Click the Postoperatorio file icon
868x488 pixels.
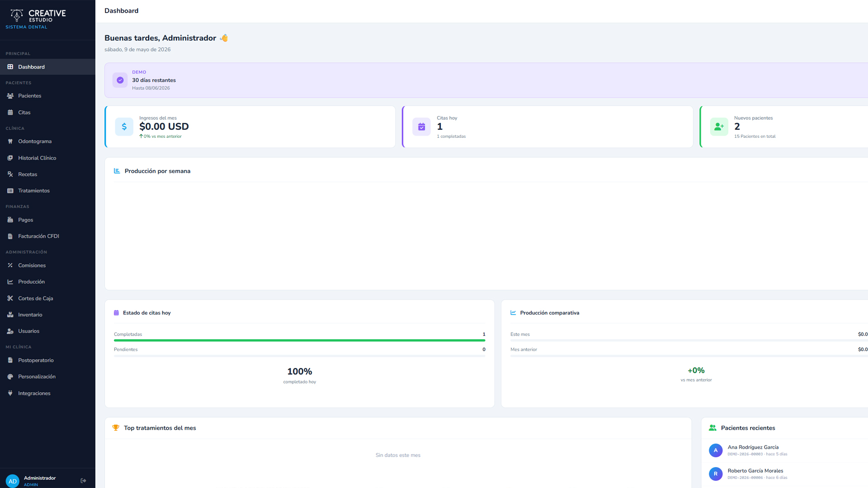(10, 361)
